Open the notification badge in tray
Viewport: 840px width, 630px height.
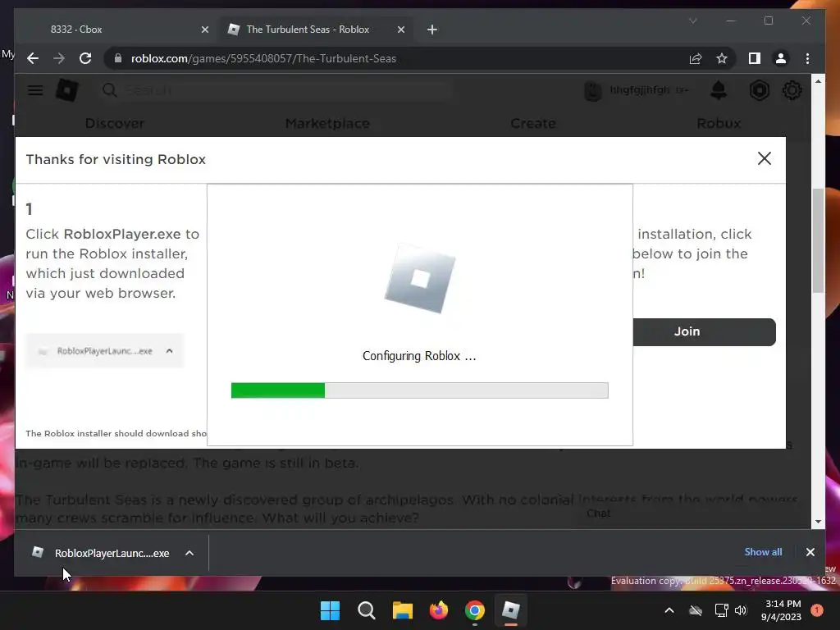click(817, 610)
